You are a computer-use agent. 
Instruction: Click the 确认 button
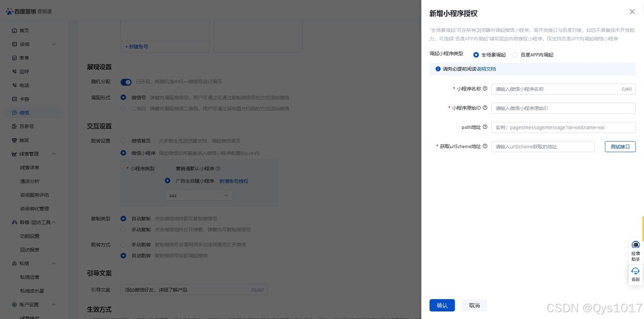[442, 305]
